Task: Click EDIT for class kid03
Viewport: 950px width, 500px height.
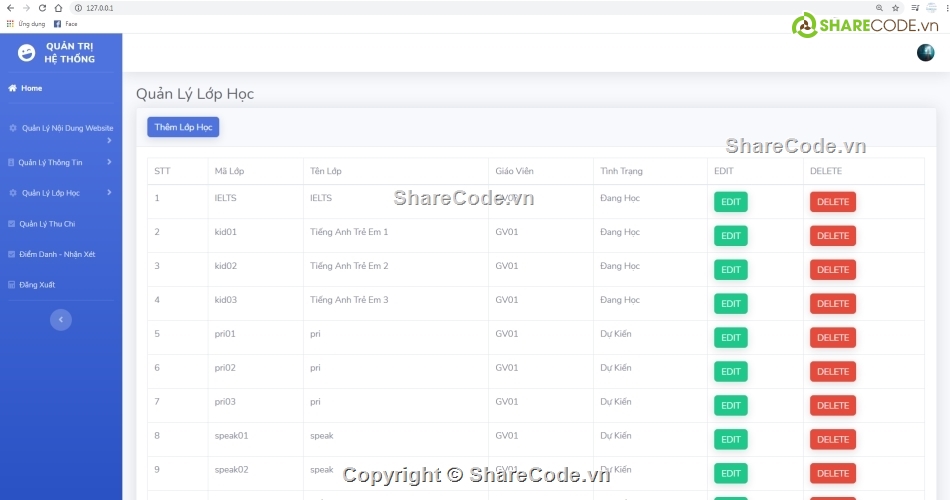Action: [731, 304]
